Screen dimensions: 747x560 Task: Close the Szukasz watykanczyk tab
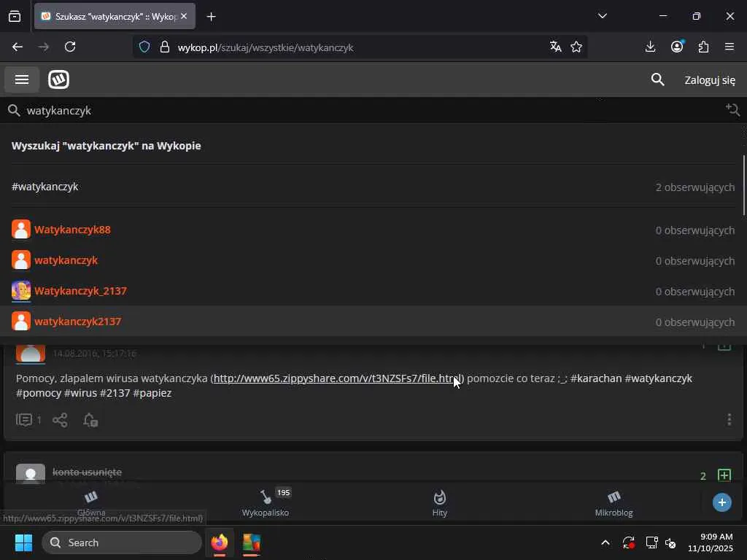pyautogui.click(x=184, y=16)
